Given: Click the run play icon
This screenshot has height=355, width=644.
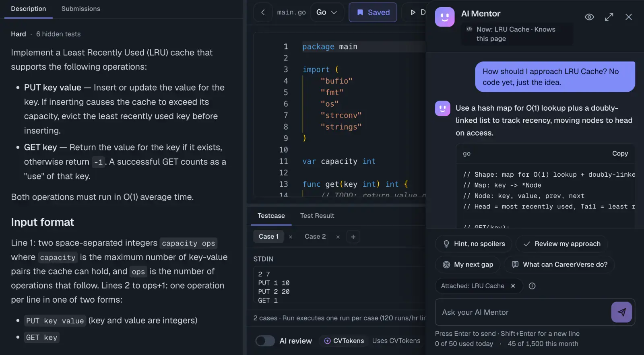Looking at the screenshot, I should tap(413, 12).
